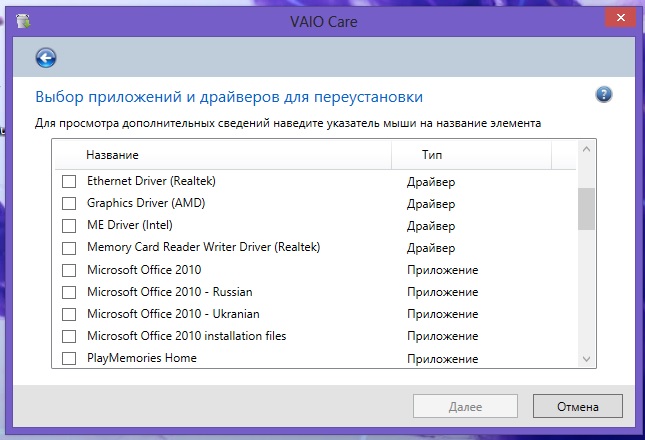Check Microsoft Office 2010 - Ukranian checkbox
The width and height of the screenshot is (645, 440).
69,315
